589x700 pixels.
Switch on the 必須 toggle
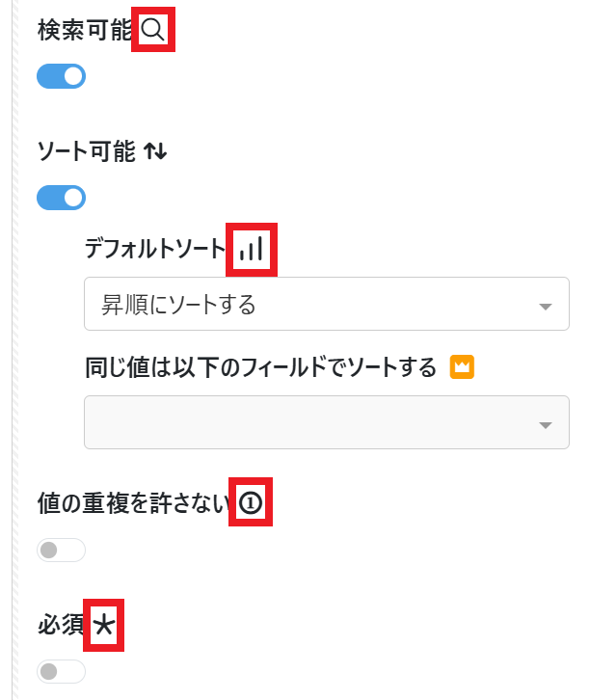pyautogui.click(x=61, y=671)
